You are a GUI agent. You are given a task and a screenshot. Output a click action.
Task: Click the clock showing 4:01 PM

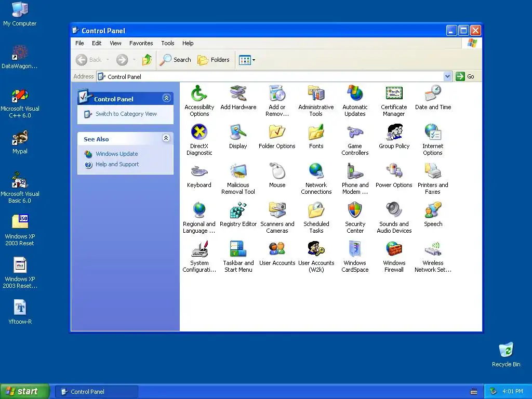[512, 392]
